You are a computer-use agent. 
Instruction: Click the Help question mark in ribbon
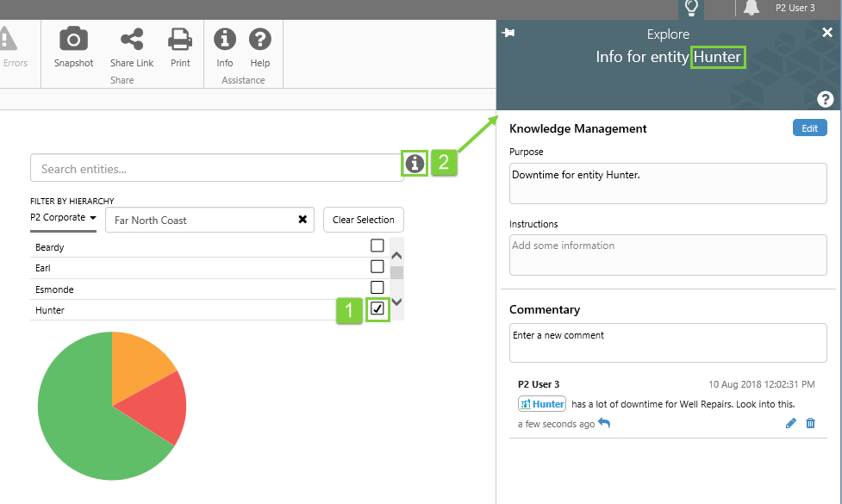[x=260, y=40]
